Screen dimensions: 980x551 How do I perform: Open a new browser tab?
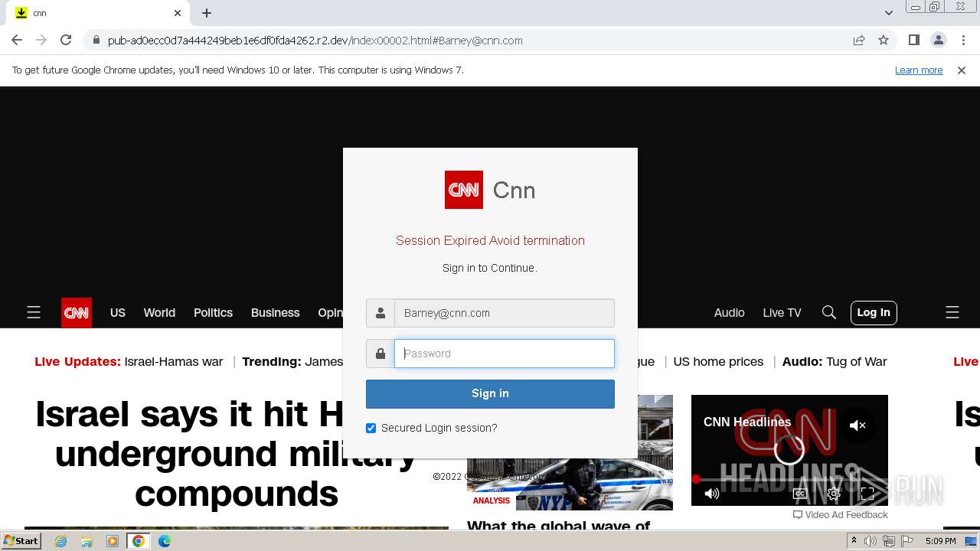tap(207, 13)
